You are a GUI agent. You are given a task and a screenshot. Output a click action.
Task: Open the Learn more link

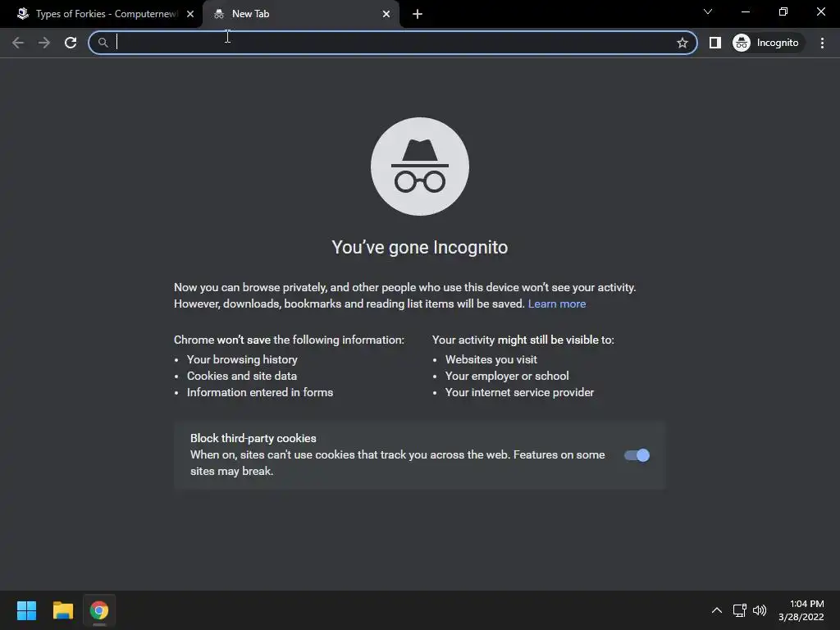(x=557, y=304)
